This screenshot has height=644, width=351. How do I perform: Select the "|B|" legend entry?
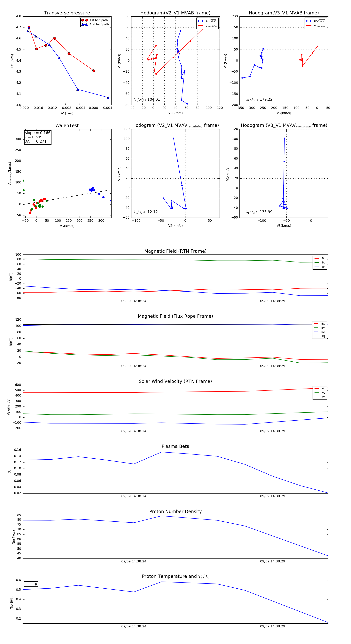click(x=320, y=336)
